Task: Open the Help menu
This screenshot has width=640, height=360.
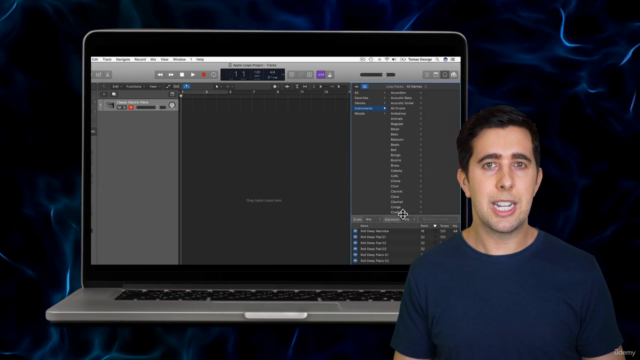Action: [200, 60]
